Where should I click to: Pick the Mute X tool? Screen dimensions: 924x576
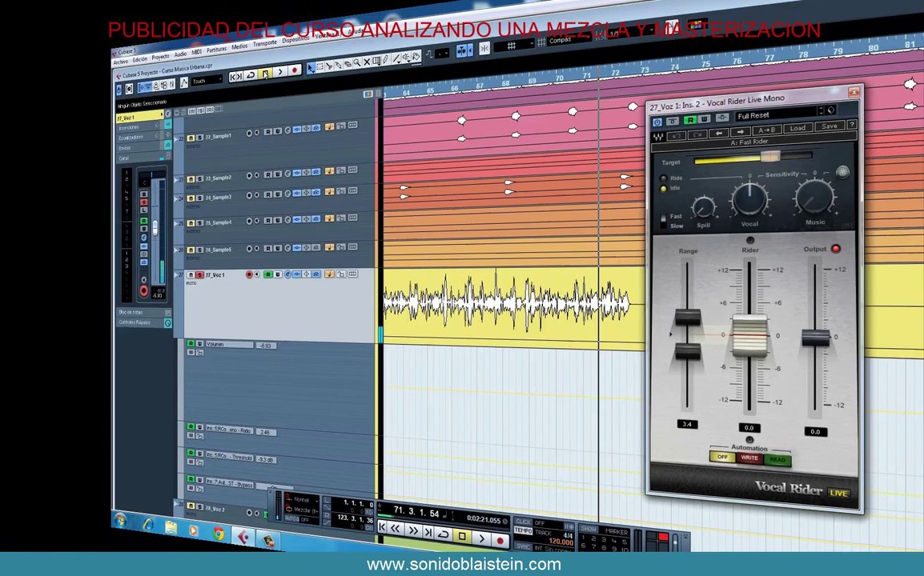(367, 62)
